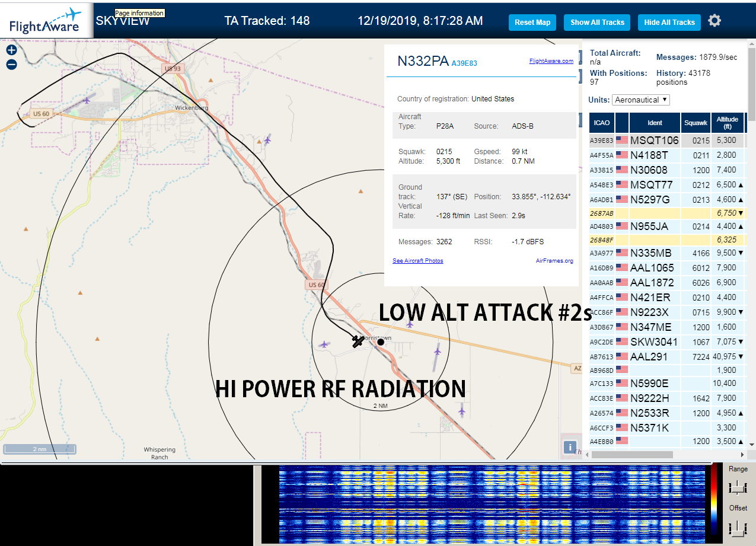Select the black N332PA aircraft marker on map
756x546 pixels.
click(358, 341)
